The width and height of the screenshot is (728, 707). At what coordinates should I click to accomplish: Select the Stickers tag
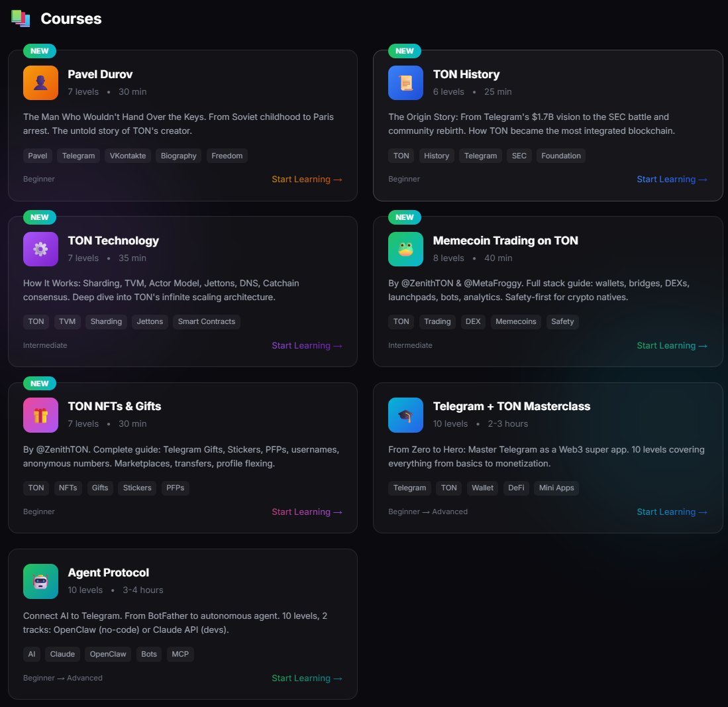137,488
